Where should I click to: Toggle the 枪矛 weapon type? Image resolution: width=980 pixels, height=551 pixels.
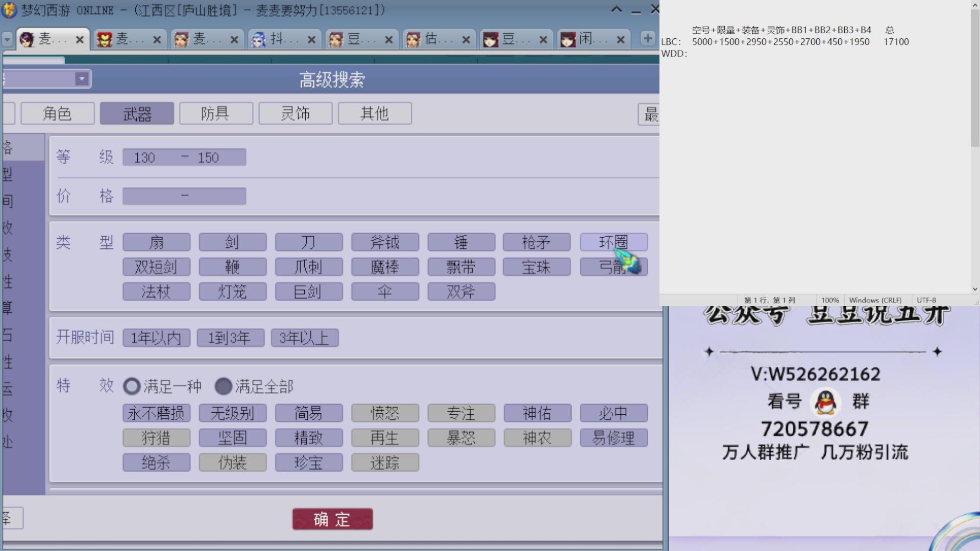[x=536, y=242]
